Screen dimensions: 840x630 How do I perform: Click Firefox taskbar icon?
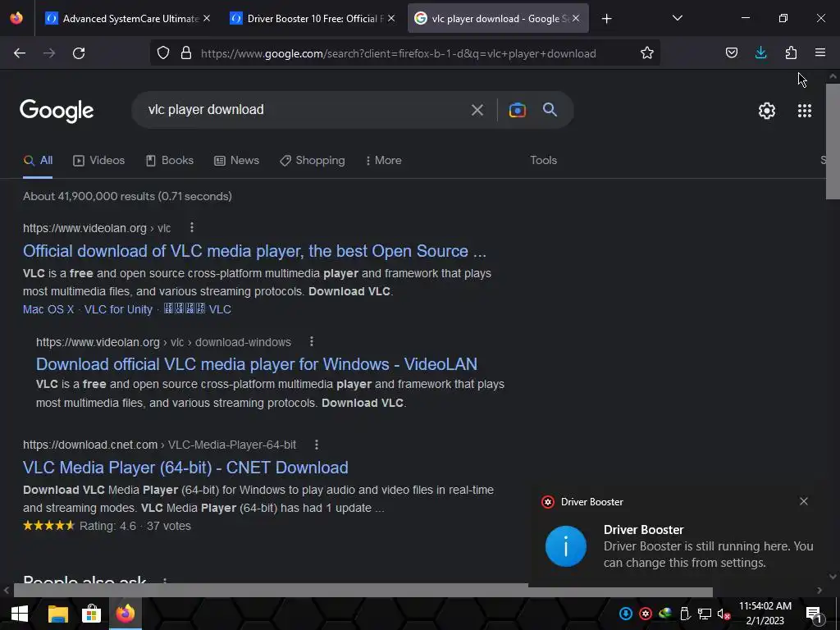(x=126, y=614)
